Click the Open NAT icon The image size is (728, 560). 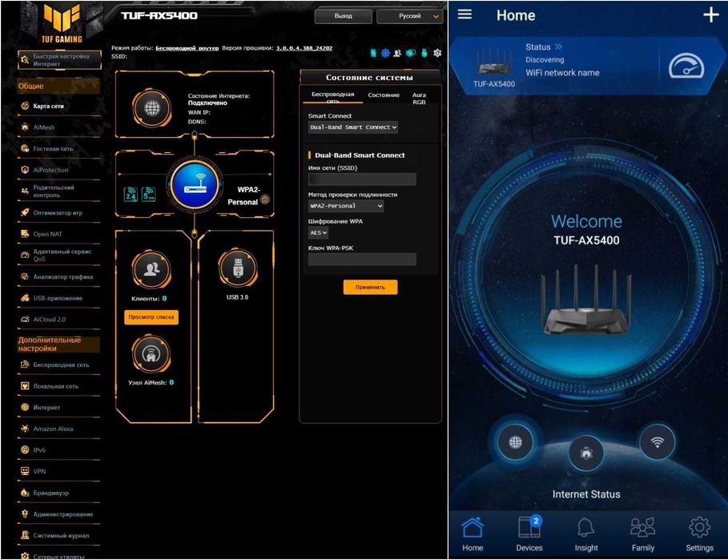pos(25,234)
